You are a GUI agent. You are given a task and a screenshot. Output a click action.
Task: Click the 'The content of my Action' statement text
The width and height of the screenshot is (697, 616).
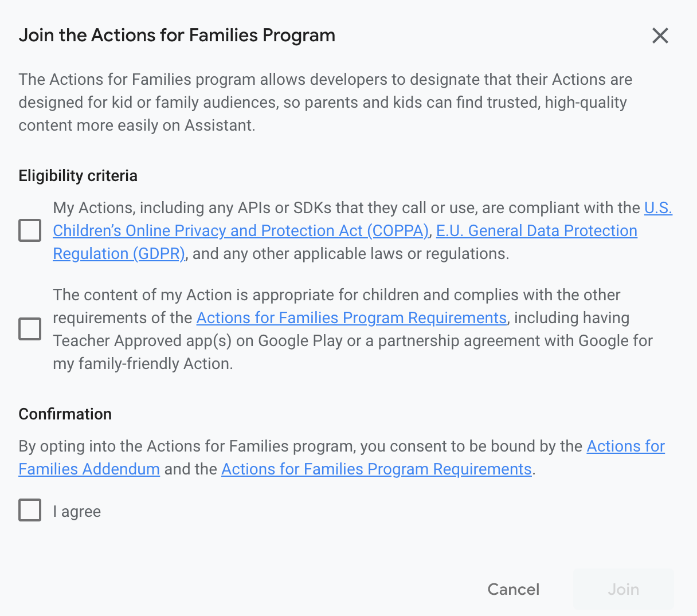point(336,295)
